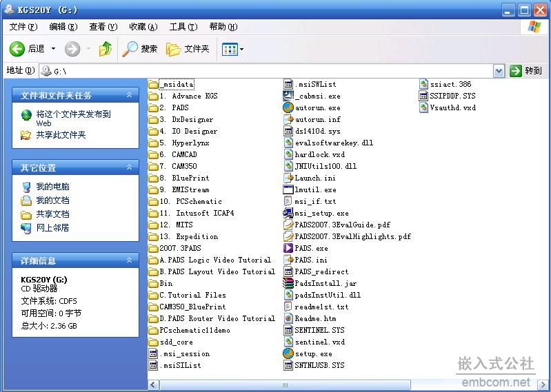Select the autorun.inf file icon
The image size is (551, 392).
pos(288,119)
